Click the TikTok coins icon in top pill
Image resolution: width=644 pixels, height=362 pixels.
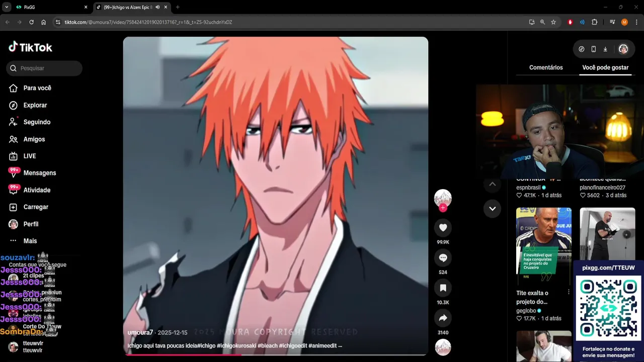click(582, 49)
